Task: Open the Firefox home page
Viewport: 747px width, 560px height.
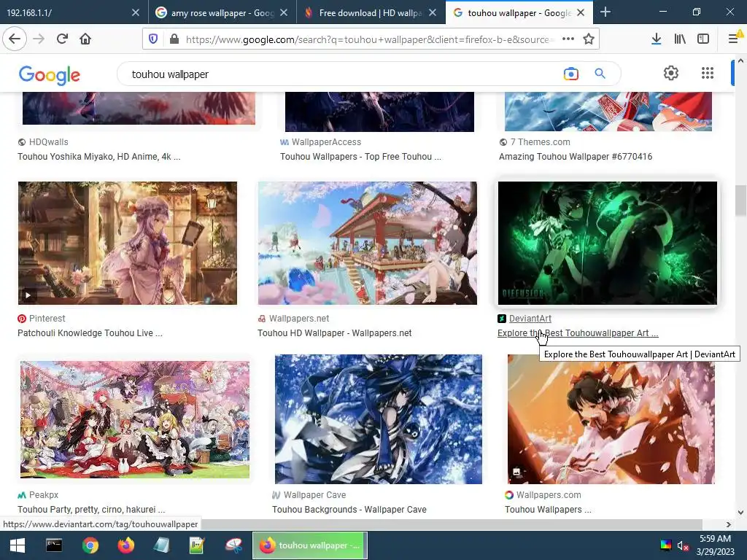Action: pos(85,39)
